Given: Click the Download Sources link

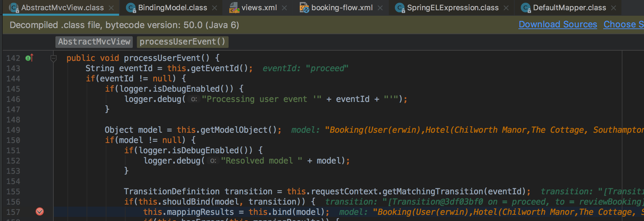Looking at the screenshot, I should click(558, 25).
